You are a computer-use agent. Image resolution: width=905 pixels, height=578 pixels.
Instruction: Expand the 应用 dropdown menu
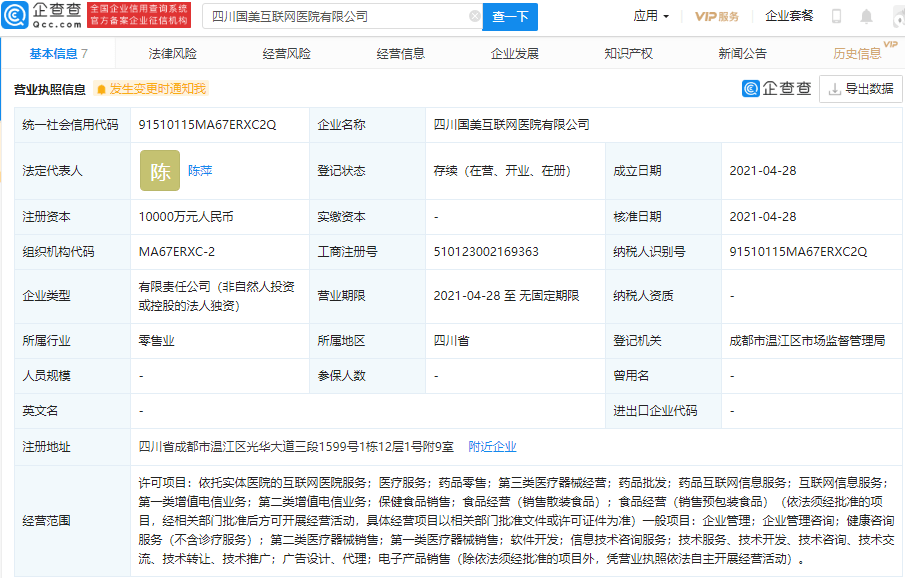[x=651, y=16]
